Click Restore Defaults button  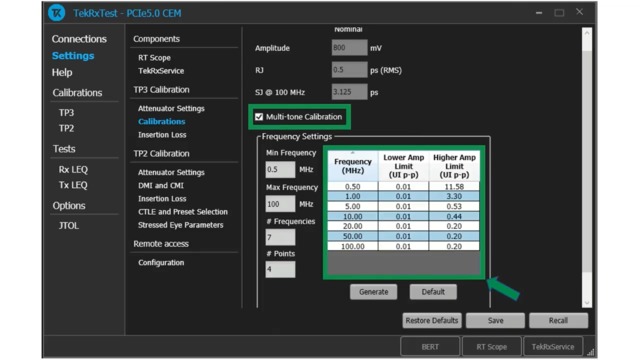click(432, 320)
